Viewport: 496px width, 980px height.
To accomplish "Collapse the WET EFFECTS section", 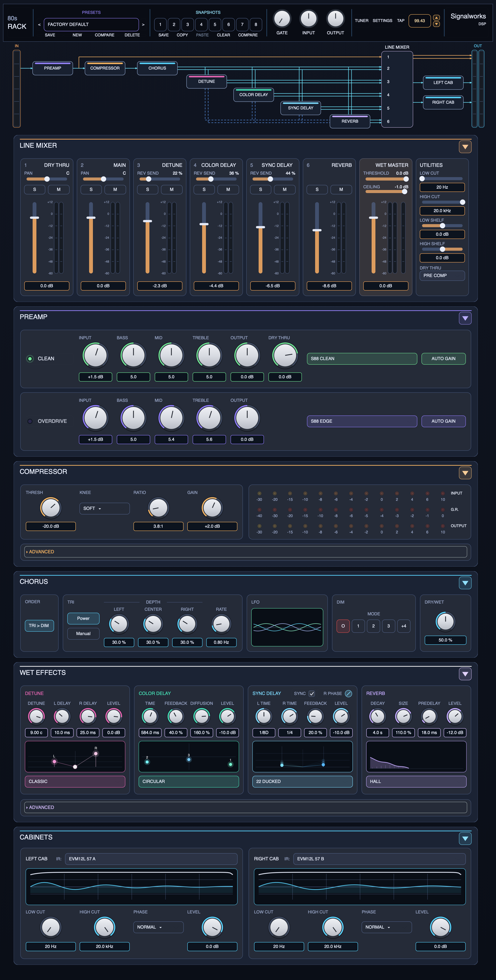I will tap(465, 674).
